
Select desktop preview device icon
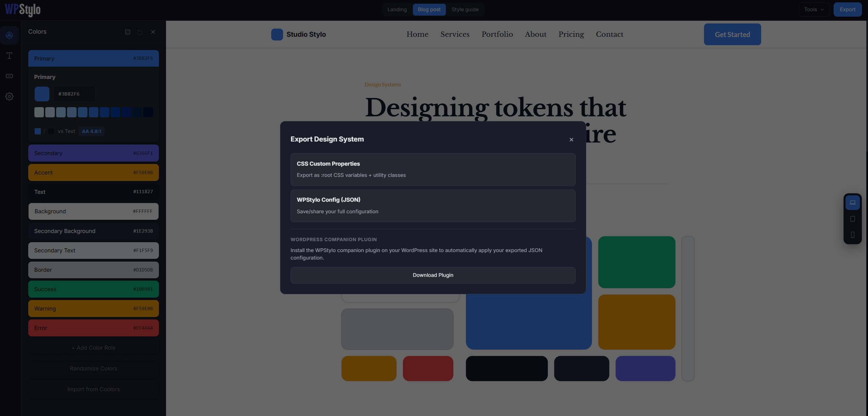point(853,202)
